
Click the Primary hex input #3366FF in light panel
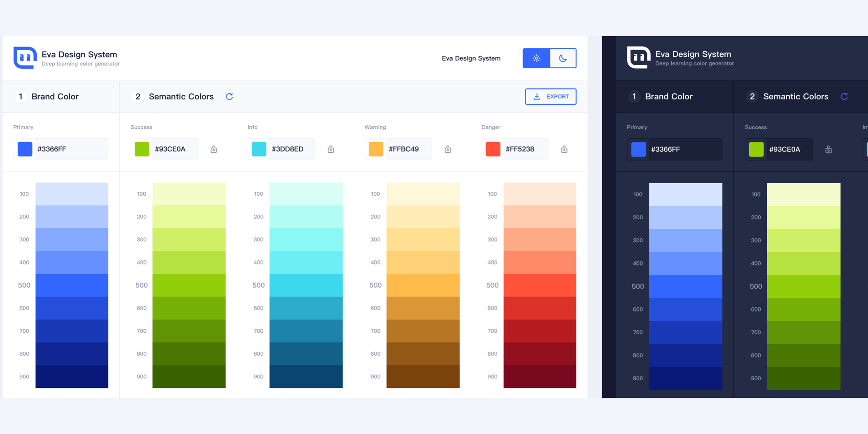(x=70, y=149)
